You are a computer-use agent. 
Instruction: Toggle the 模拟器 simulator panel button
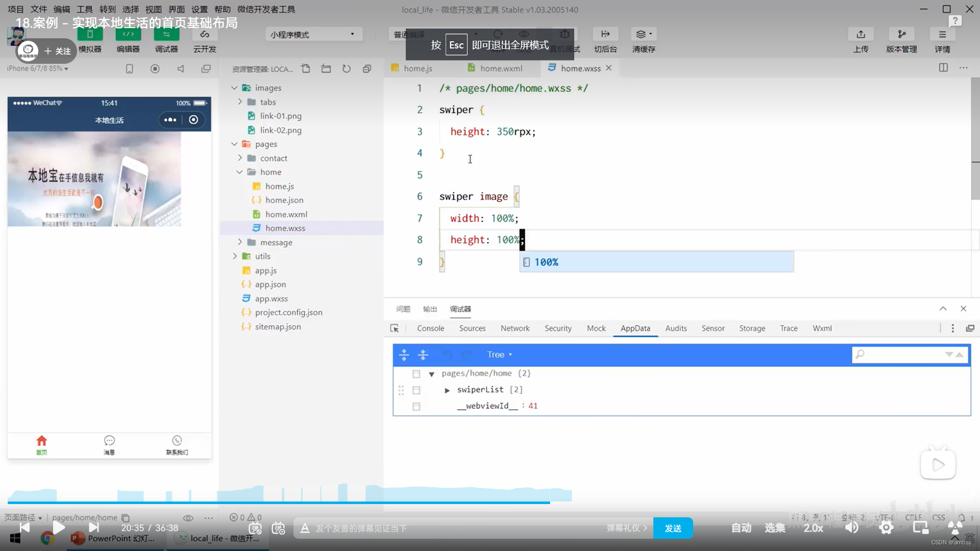90,35
